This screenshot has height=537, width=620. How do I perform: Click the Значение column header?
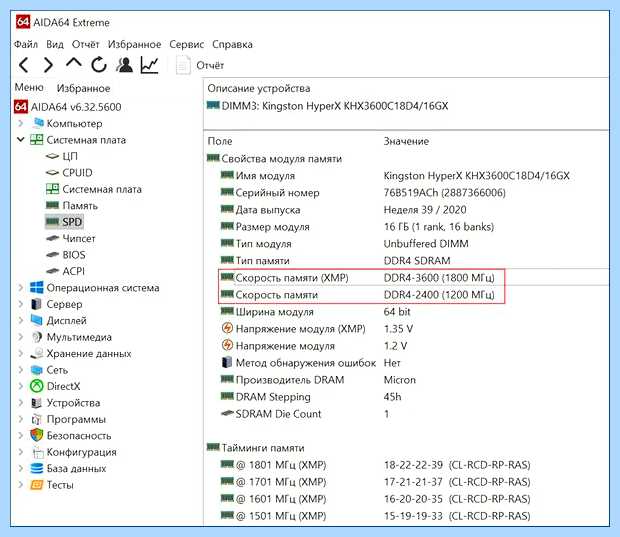point(406,141)
